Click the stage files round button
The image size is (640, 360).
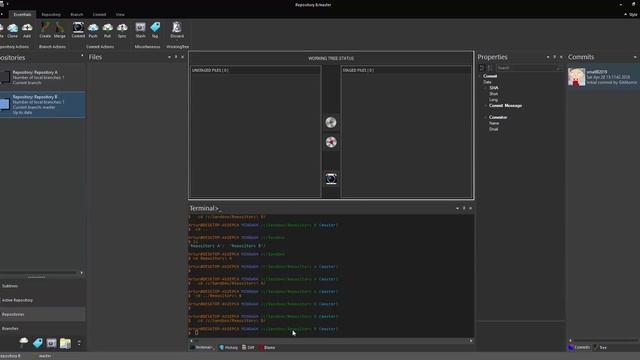tap(331, 122)
